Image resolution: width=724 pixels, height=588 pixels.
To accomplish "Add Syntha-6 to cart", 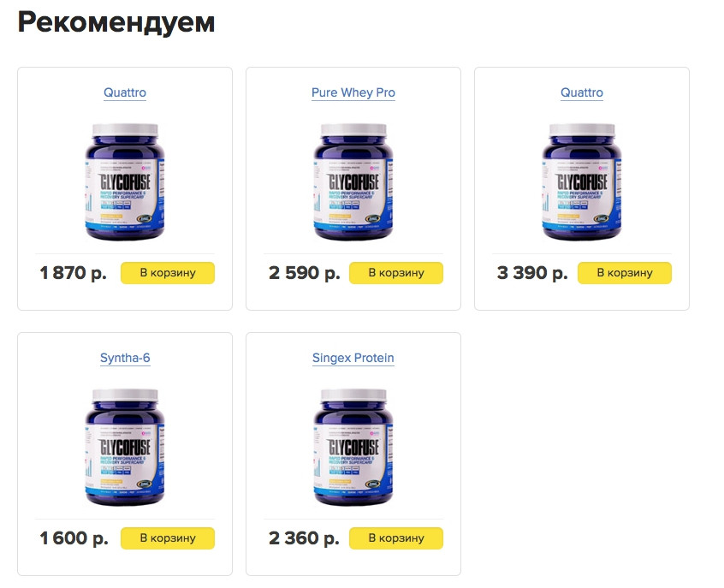I will [x=168, y=538].
